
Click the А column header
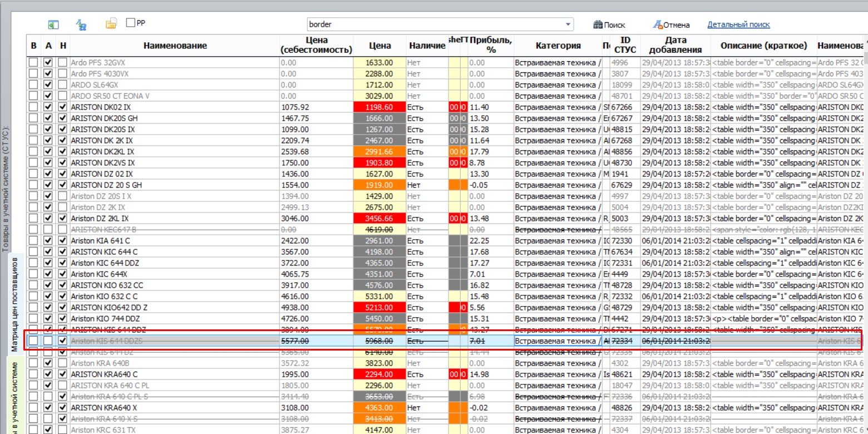coord(48,46)
